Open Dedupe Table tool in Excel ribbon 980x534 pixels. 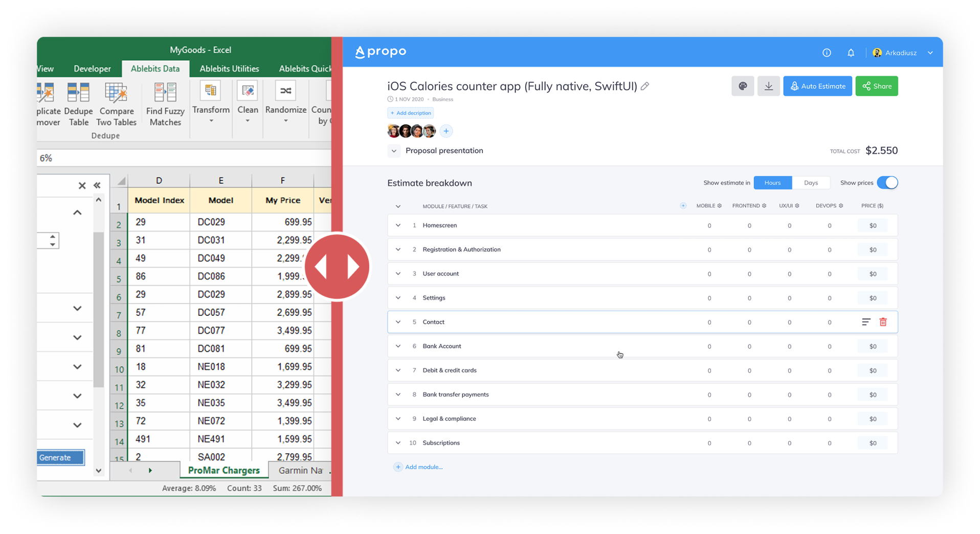[x=78, y=105]
